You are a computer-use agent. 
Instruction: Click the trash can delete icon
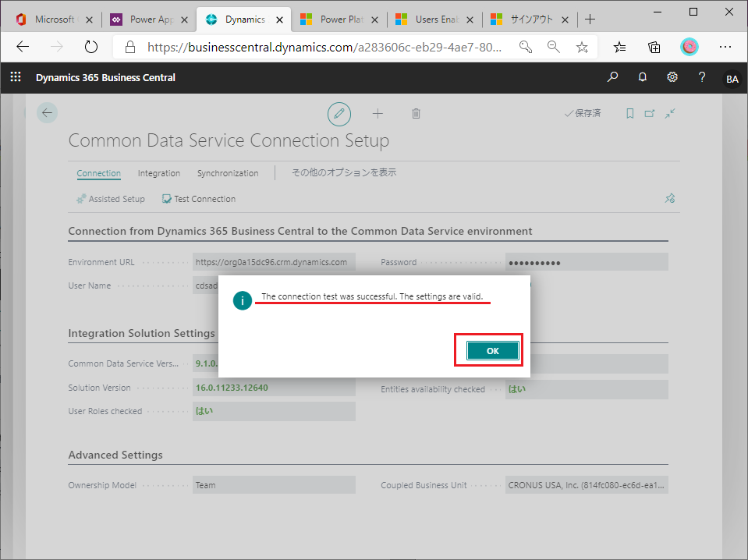point(416,114)
